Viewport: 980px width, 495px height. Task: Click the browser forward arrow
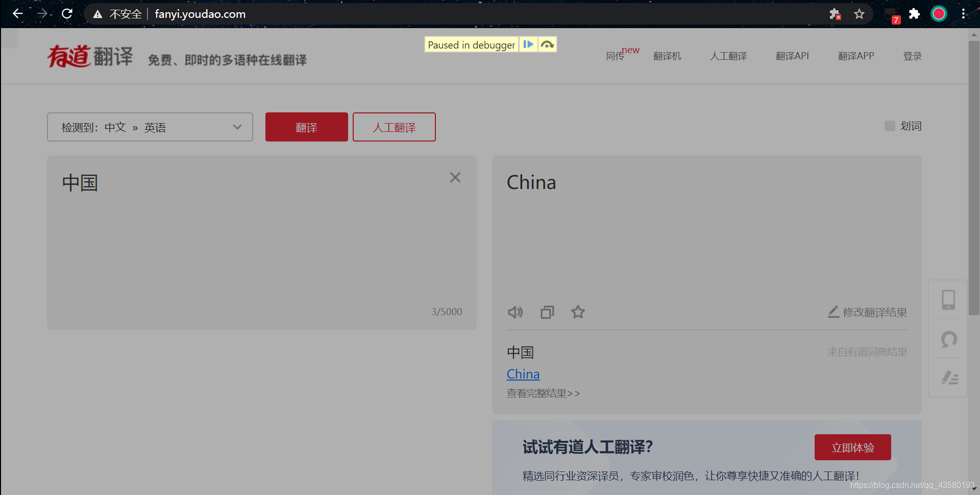pyautogui.click(x=42, y=14)
